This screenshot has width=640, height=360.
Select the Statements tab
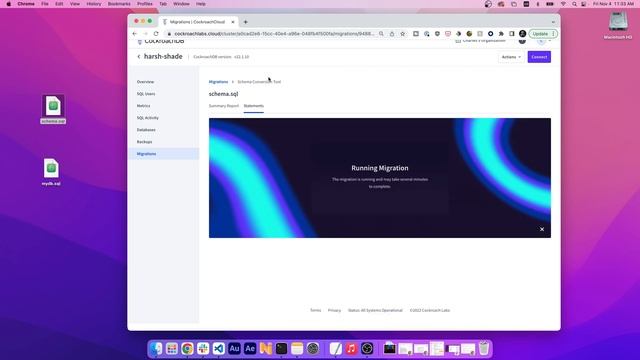click(253, 106)
